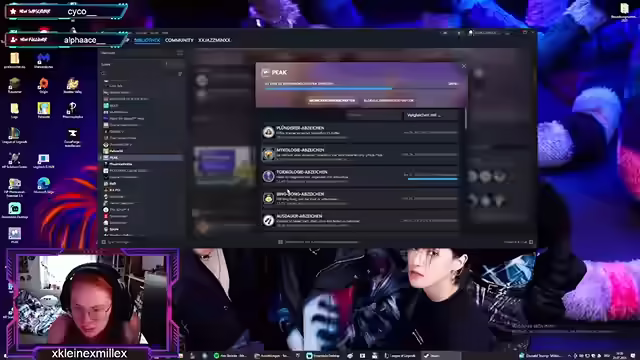The image size is (640, 360).
Task: Open the Mykologie-Abzeichen achievement badge
Action: [x=268, y=154]
